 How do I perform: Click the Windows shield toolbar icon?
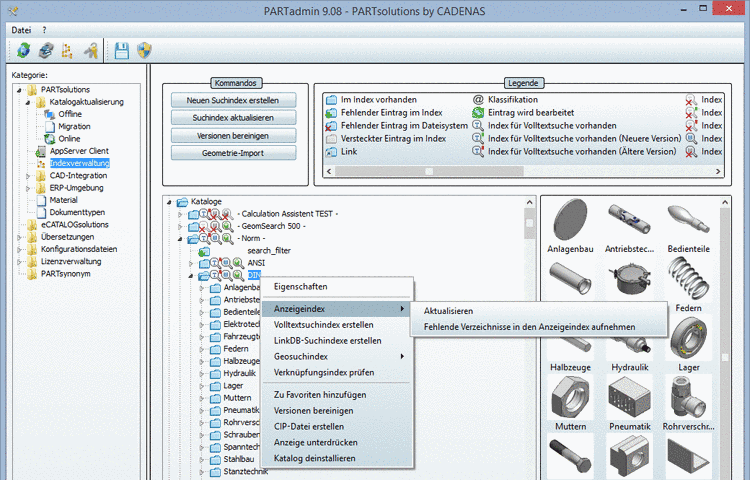(144, 50)
